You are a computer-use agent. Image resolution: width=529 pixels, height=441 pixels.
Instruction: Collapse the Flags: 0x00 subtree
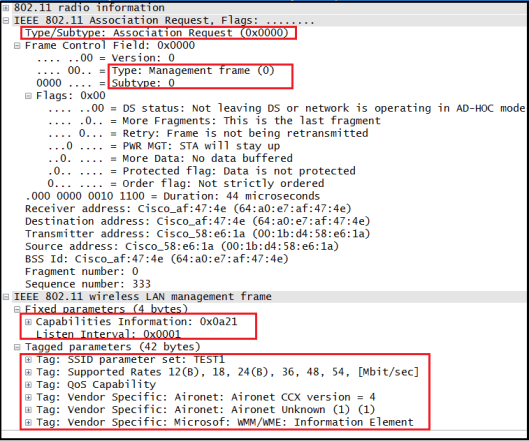point(28,96)
